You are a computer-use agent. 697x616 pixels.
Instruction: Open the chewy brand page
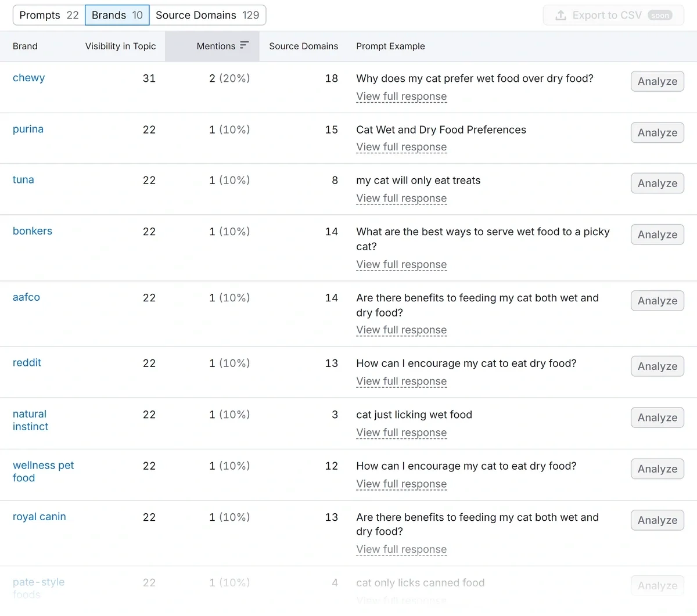tap(28, 77)
